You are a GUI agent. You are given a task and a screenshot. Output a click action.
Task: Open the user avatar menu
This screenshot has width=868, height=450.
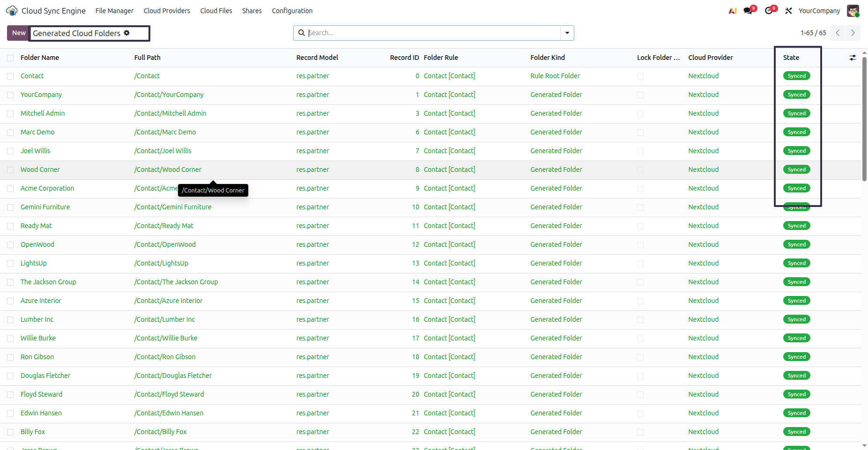853,11
